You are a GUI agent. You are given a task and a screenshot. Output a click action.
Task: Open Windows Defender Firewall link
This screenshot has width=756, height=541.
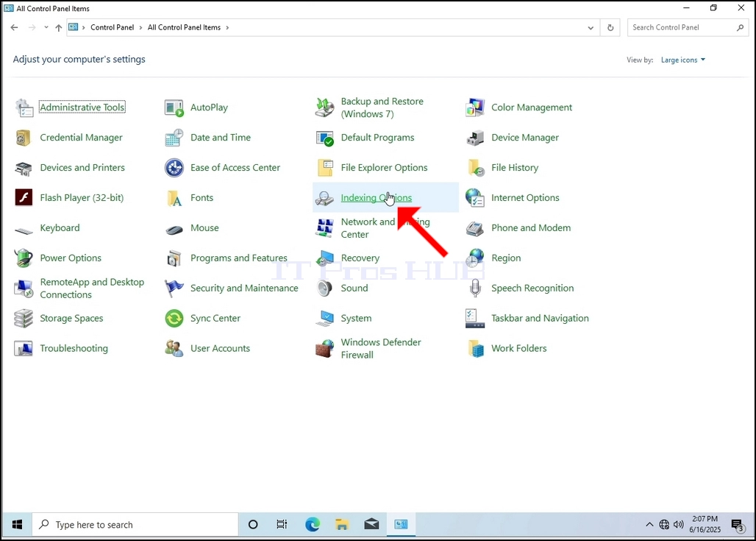(x=381, y=348)
